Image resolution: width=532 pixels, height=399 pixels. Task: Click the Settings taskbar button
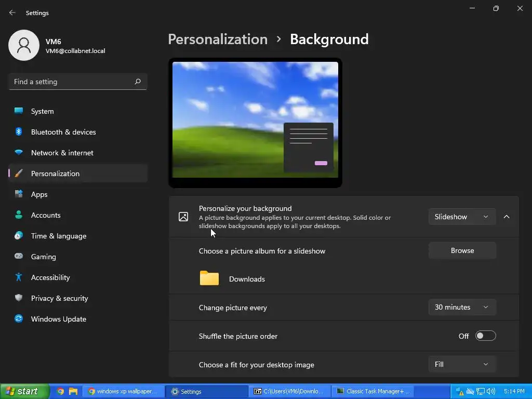[x=207, y=391]
